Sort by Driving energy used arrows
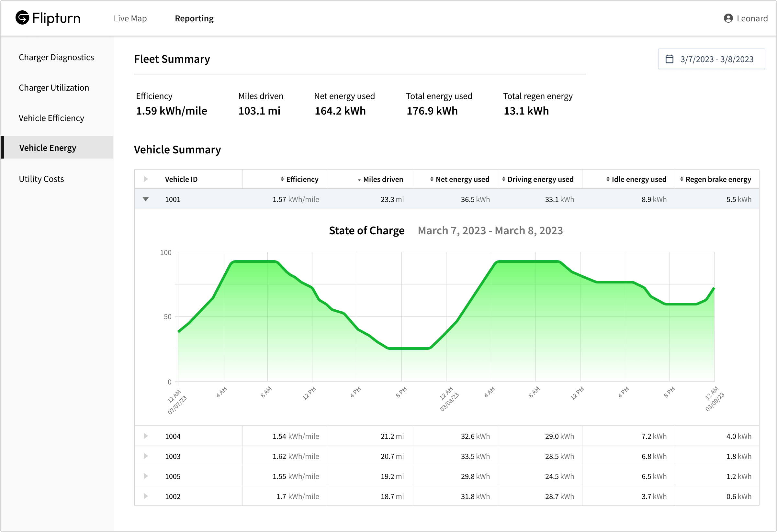The height and width of the screenshot is (532, 777). click(x=503, y=180)
